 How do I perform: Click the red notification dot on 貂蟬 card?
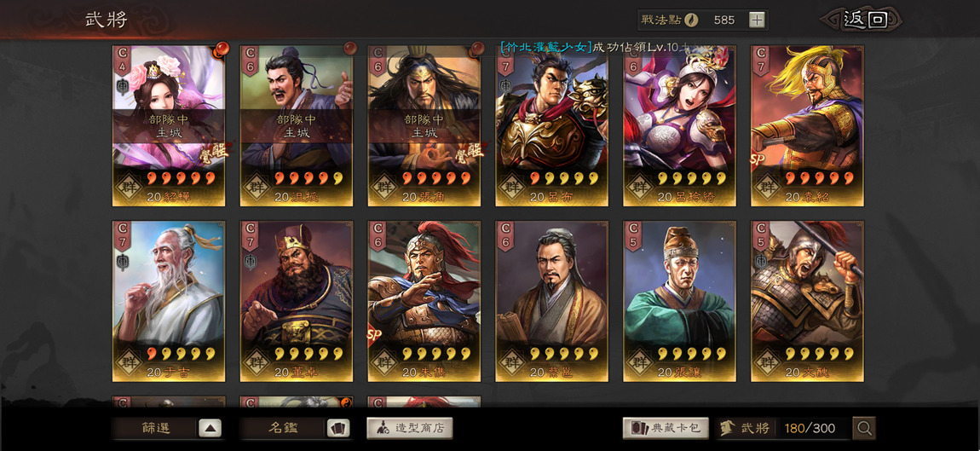click(x=222, y=49)
